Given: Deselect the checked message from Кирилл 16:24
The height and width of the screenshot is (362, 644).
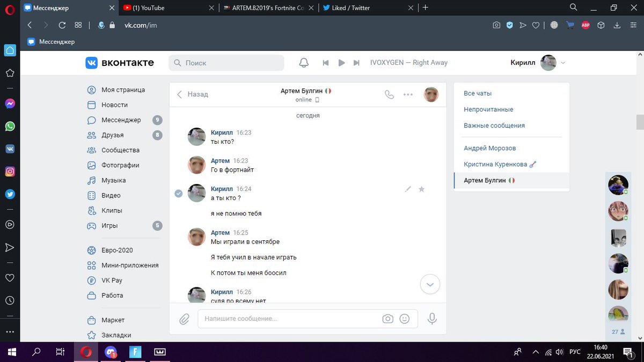Looking at the screenshot, I should (179, 194).
